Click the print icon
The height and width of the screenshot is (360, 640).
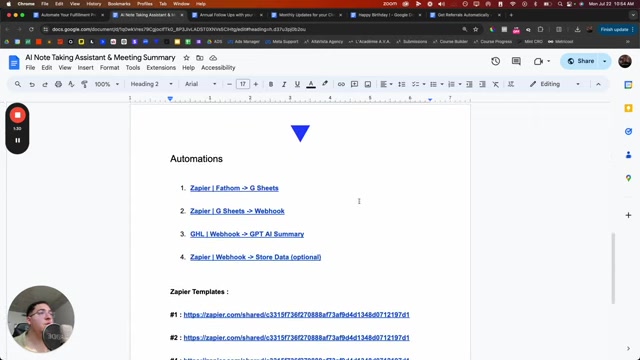click(x=58, y=84)
